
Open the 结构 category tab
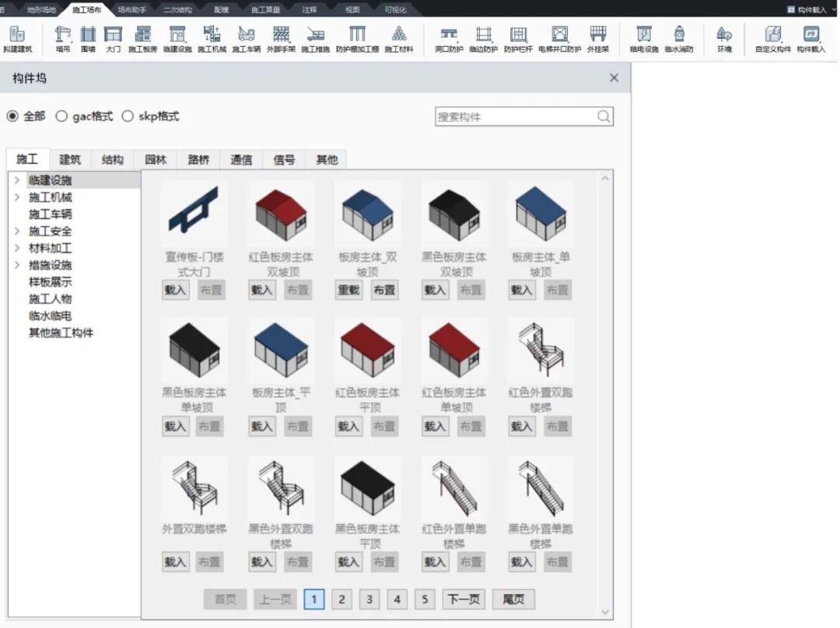(x=113, y=159)
